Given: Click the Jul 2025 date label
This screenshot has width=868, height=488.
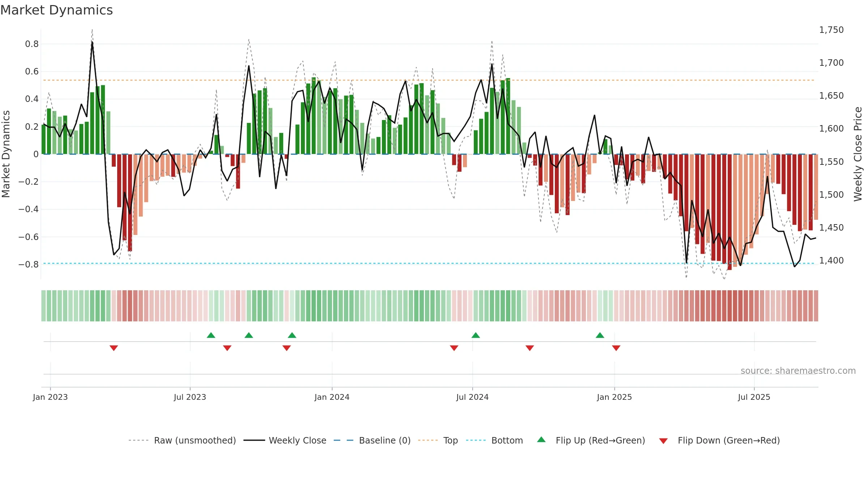Looking at the screenshot, I should click(x=754, y=397).
